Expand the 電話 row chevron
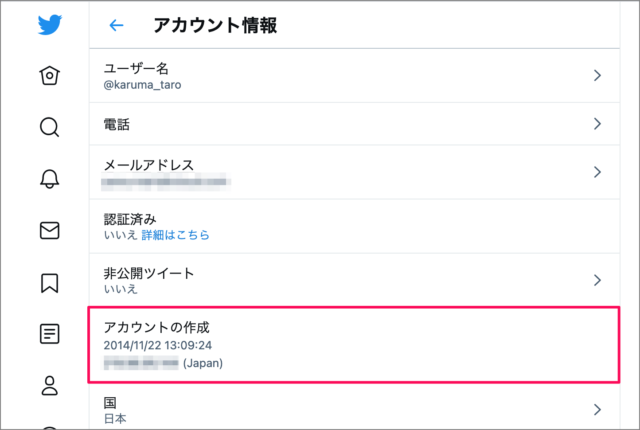640x430 pixels. [x=597, y=124]
